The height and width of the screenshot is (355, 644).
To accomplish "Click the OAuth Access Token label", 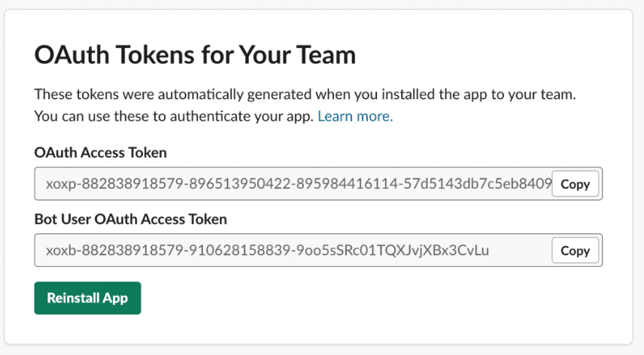I will 101,153.
